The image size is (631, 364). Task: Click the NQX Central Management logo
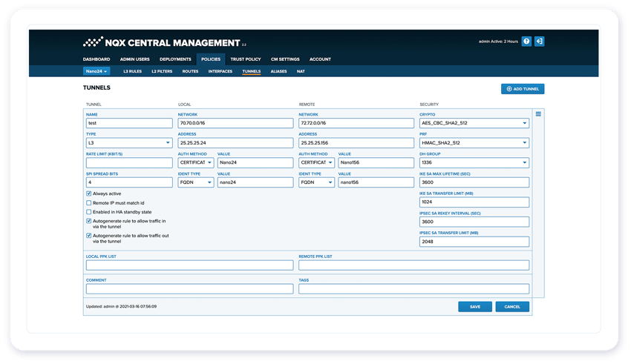point(161,42)
